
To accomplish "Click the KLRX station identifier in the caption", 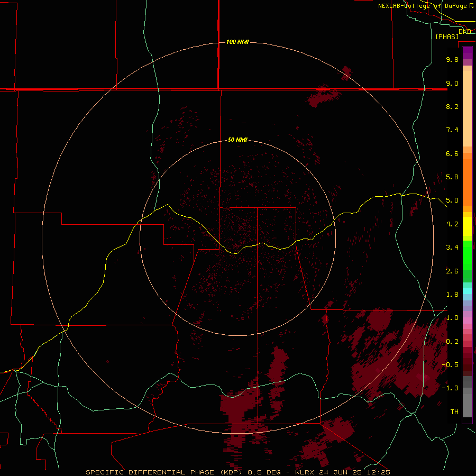I will click(305, 472).
